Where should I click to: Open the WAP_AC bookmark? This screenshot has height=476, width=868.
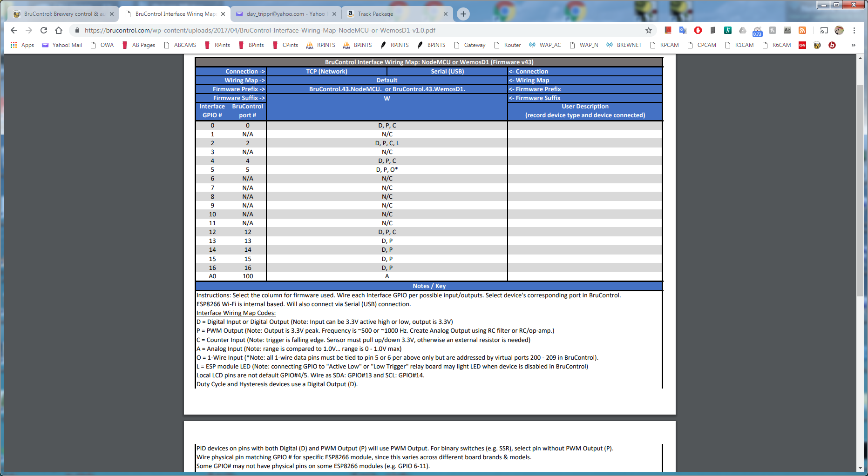coord(545,45)
